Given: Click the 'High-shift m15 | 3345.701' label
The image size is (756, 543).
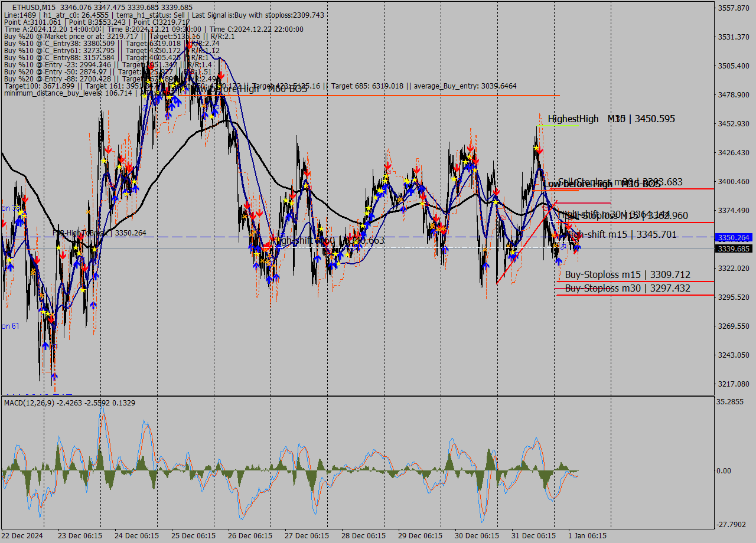Looking at the screenshot, I should point(621,235).
